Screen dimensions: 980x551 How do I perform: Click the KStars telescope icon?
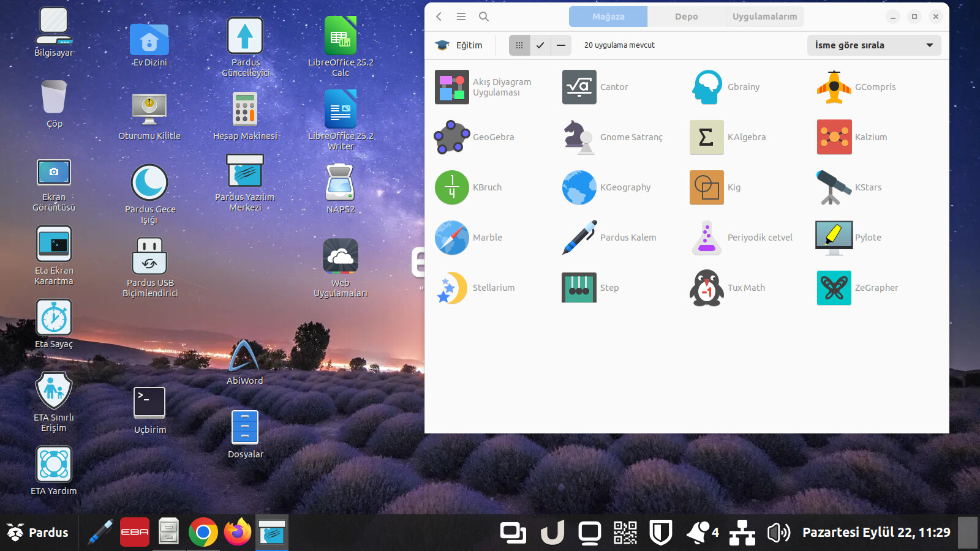click(834, 187)
